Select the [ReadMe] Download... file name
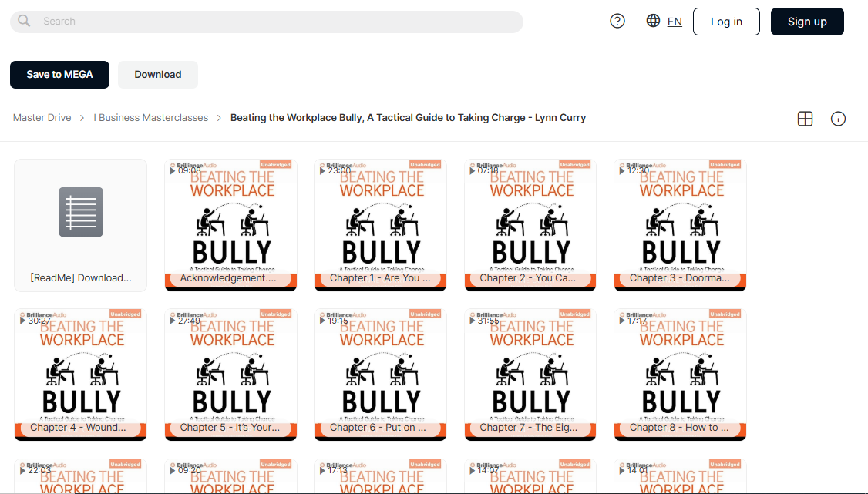868x494 pixels. 81,277
